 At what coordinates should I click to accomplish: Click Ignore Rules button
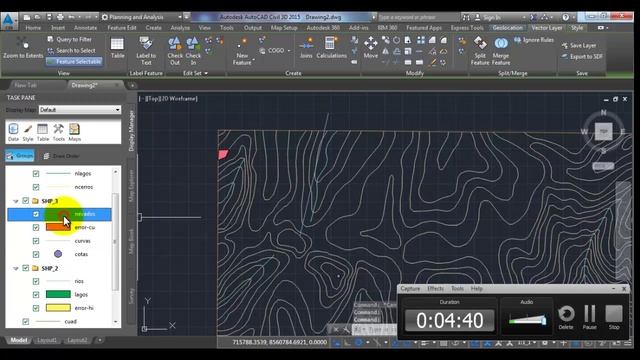(533, 40)
